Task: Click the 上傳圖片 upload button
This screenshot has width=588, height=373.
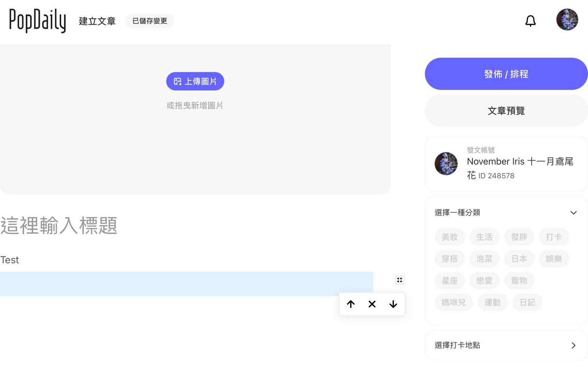Action: [195, 81]
